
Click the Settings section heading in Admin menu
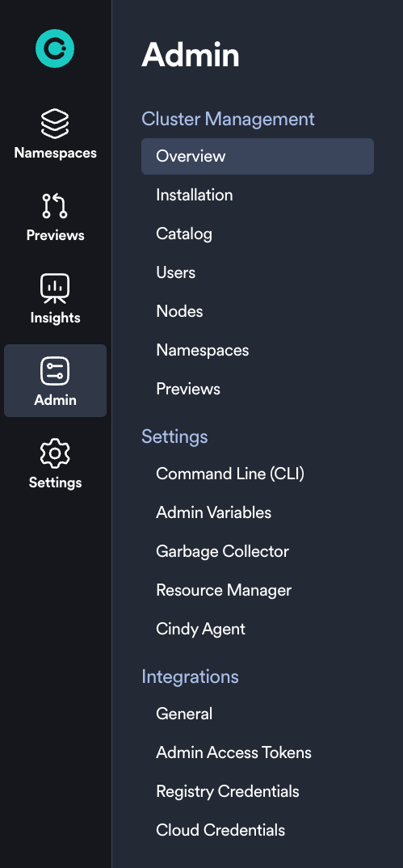point(174,436)
